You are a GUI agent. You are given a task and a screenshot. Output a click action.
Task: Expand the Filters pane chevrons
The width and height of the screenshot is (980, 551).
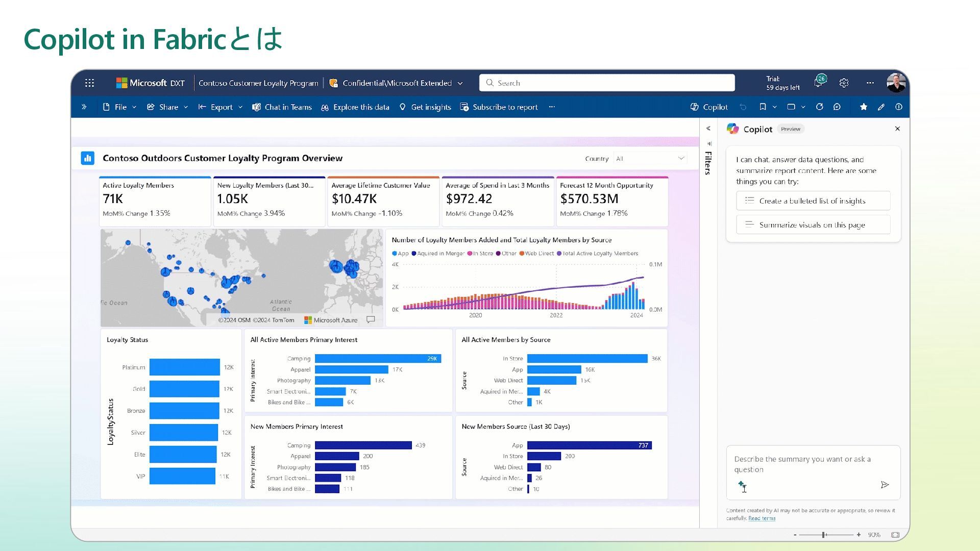[x=708, y=129]
